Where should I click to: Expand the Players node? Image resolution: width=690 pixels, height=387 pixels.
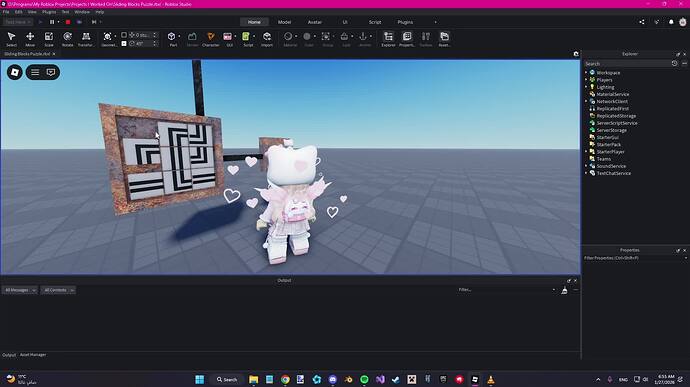click(586, 80)
